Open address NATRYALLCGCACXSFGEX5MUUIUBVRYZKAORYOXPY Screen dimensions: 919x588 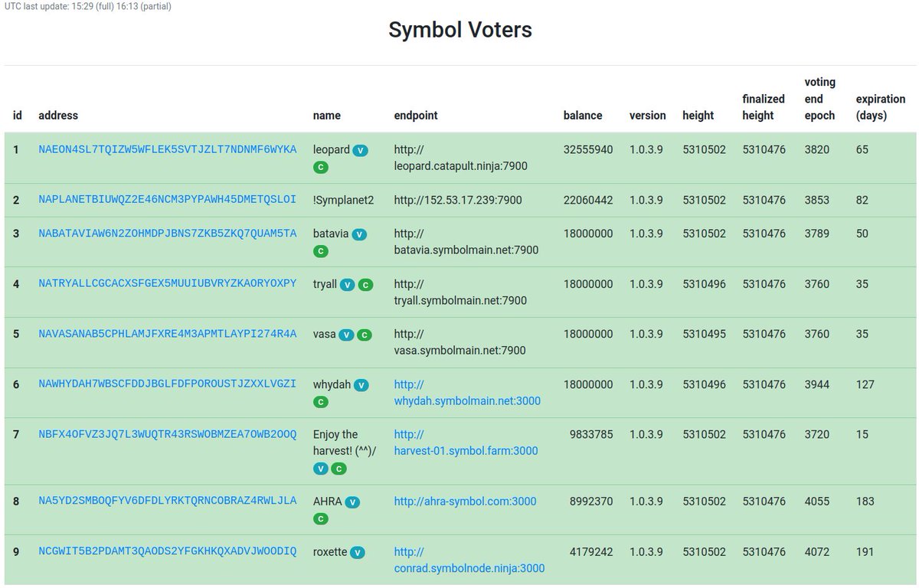point(168,284)
